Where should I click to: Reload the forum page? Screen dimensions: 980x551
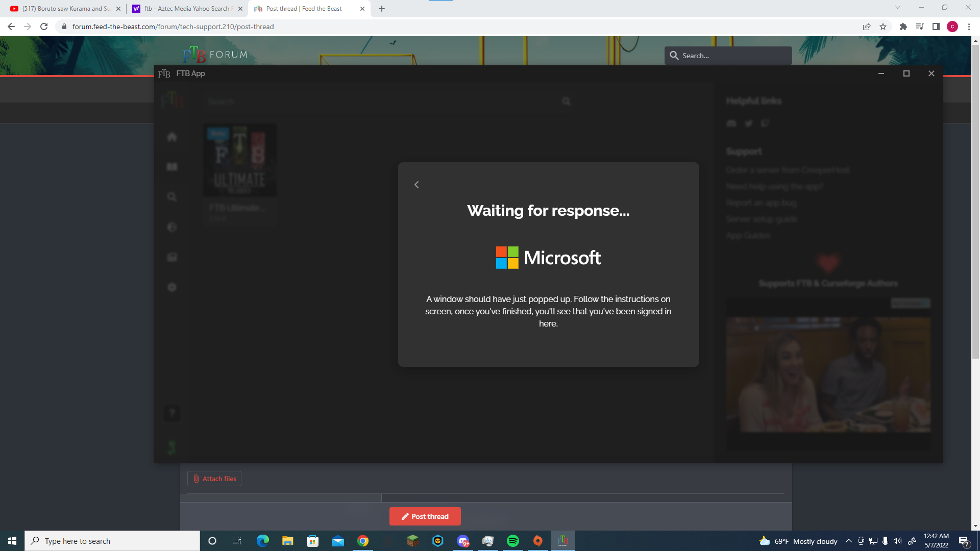[x=44, y=27]
